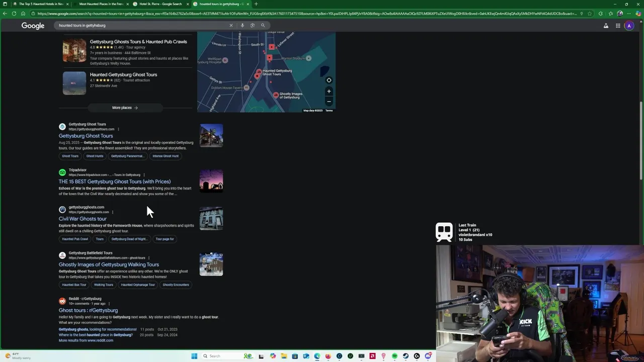The image size is (644, 362).
Task: Open Microsoft Edge from taskbar
Action: (317, 356)
